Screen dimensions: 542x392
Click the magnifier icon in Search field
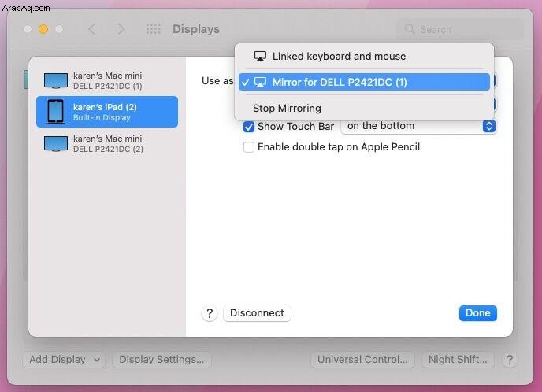(410, 29)
